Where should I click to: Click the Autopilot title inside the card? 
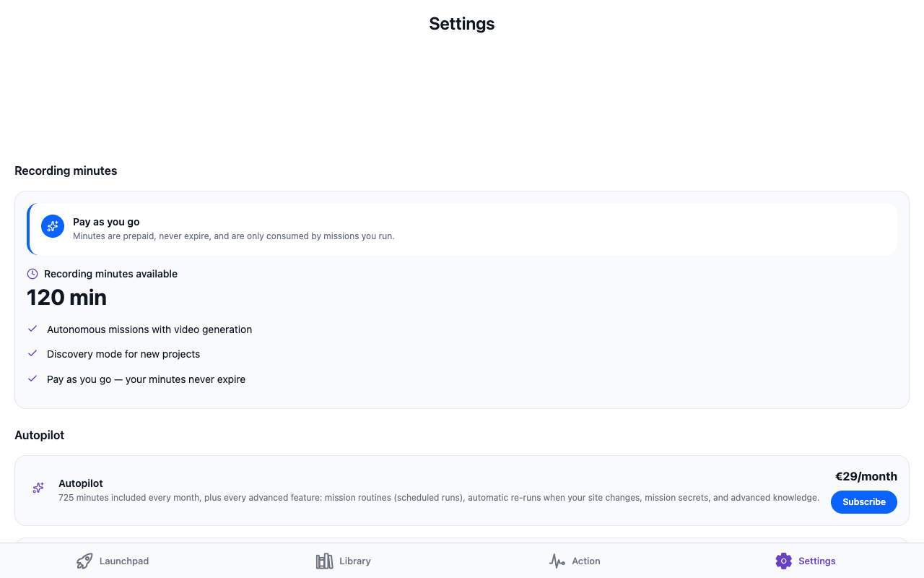click(81, 483)
